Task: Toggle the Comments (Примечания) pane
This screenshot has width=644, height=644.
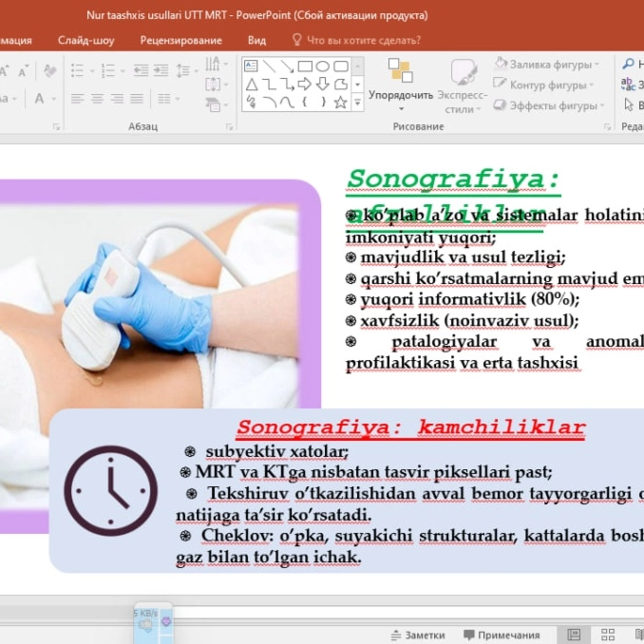Action: (501, 635)
